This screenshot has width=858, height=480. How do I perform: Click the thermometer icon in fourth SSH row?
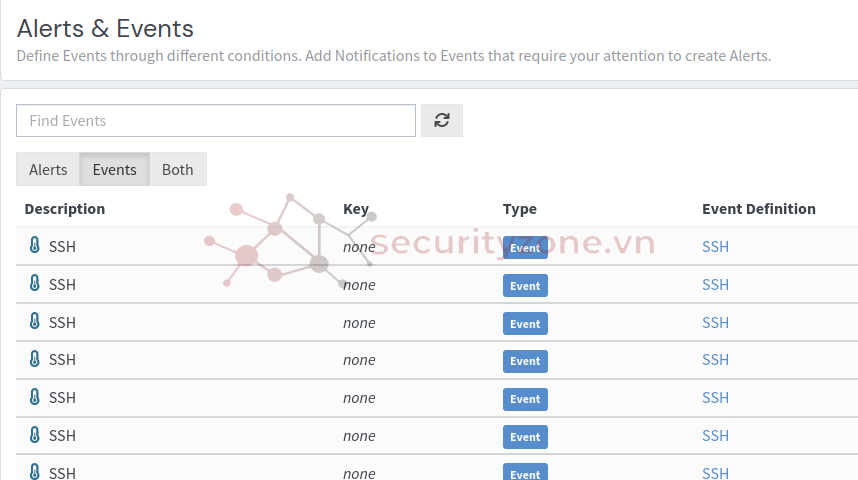coord(34,359)
